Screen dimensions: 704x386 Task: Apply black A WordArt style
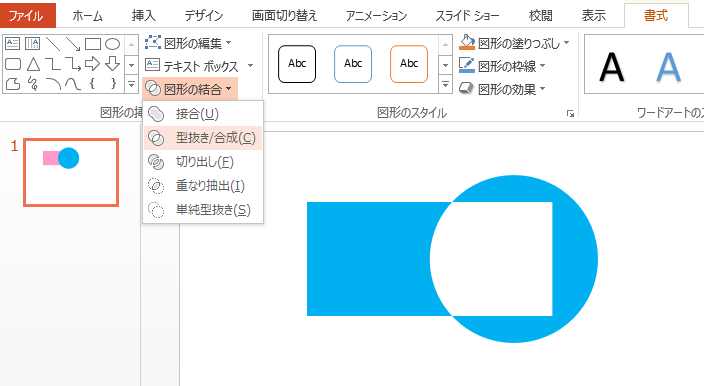coord(612,67)
